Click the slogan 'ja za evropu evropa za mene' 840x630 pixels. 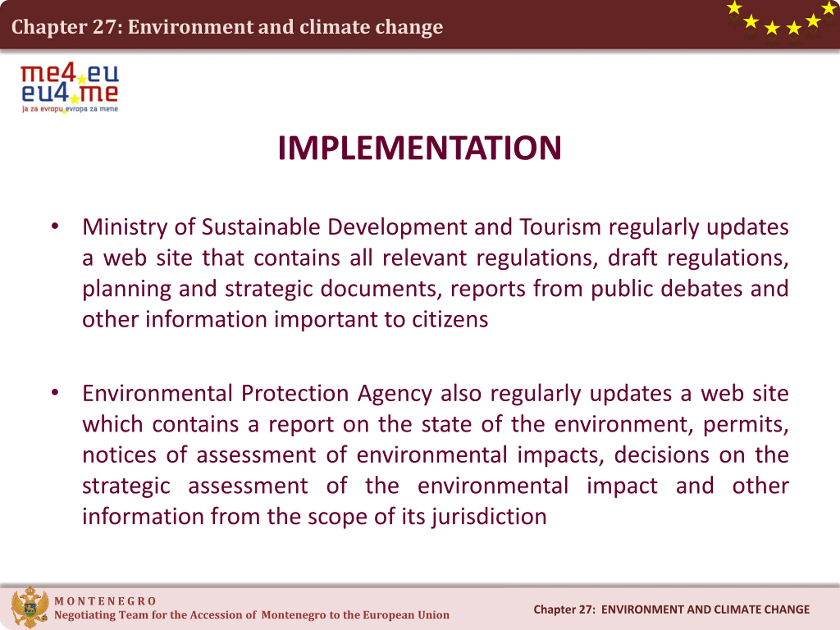[70, 109]
